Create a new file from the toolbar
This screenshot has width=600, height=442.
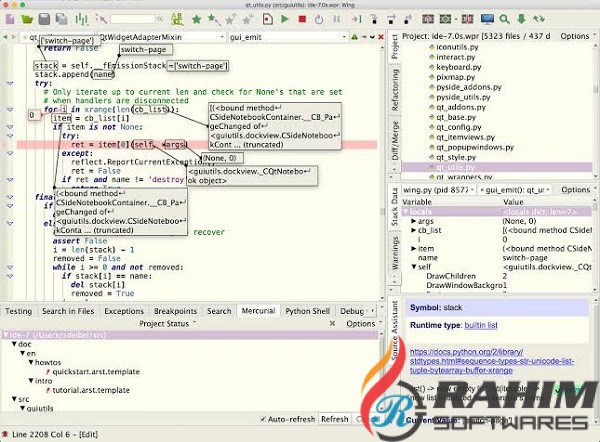10,19
